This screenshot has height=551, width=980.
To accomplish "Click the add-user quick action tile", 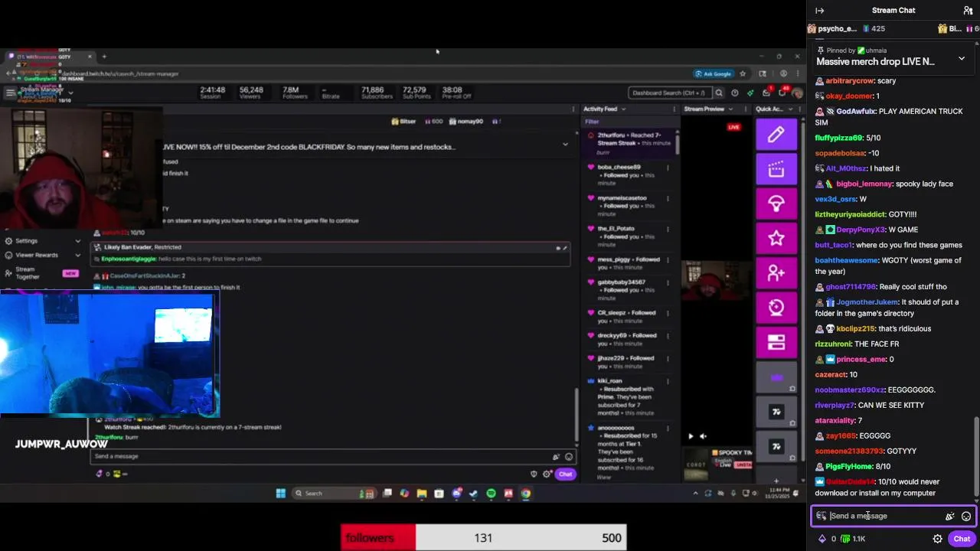I will [776, 272].
